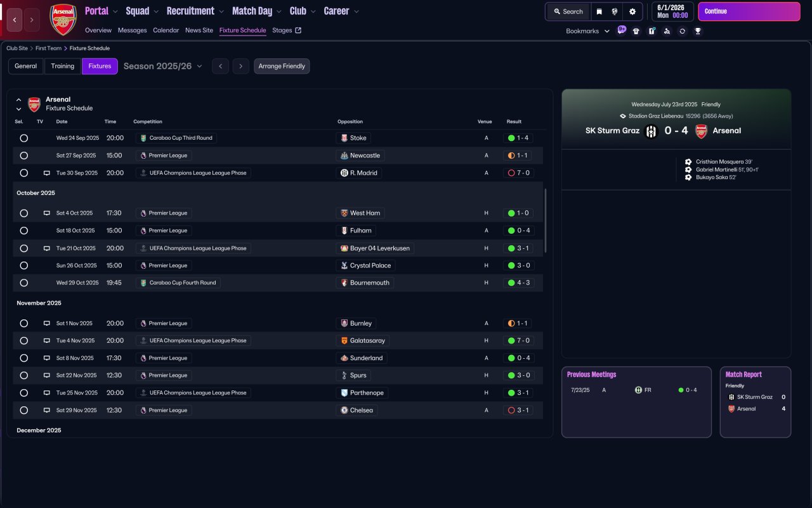Click the fixture list vertical scrollbar

click(544, 221)
